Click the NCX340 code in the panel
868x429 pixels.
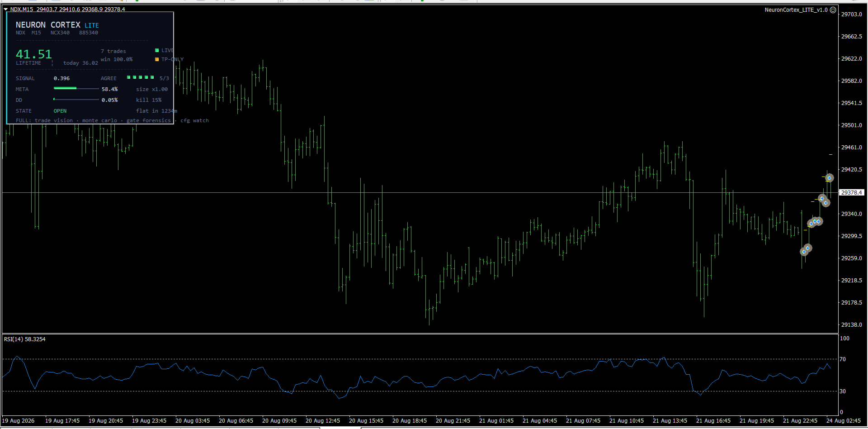tap(60, 33)
